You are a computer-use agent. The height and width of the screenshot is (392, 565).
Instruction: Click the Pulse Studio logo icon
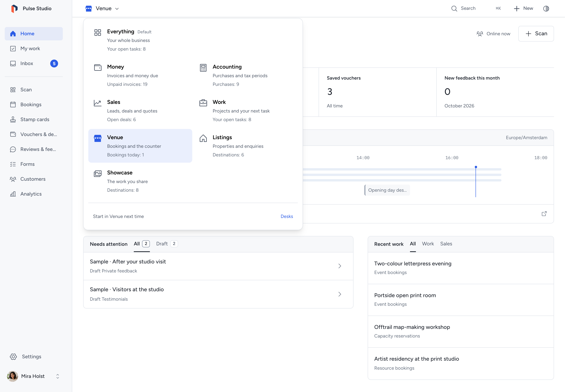(x=15, y=8)
